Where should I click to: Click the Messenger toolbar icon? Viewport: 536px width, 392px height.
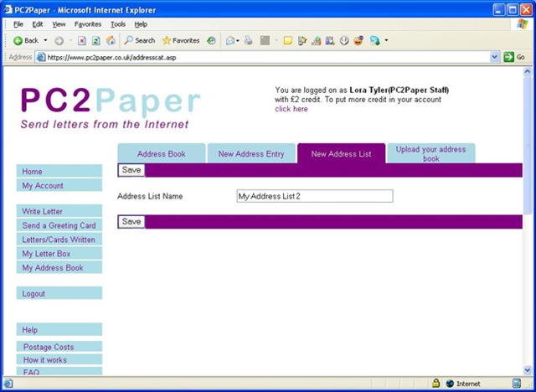tap(374, 41)
